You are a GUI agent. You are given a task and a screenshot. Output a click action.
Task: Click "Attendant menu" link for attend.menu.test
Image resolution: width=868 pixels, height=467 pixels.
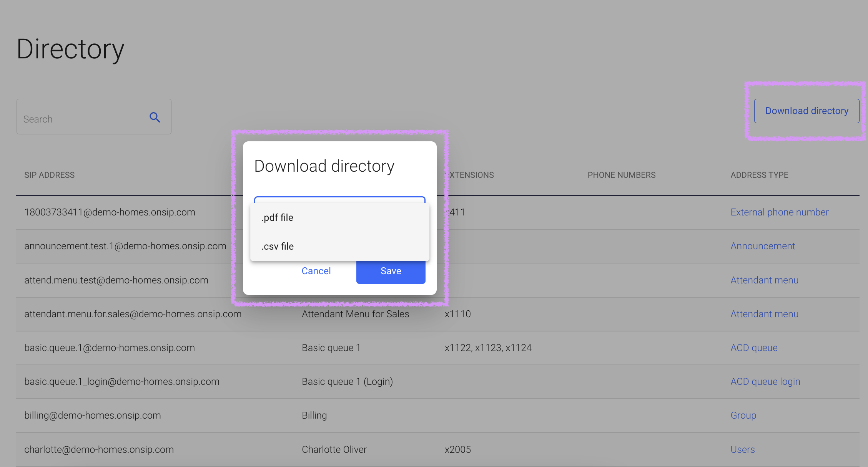(x=764, y=280)
